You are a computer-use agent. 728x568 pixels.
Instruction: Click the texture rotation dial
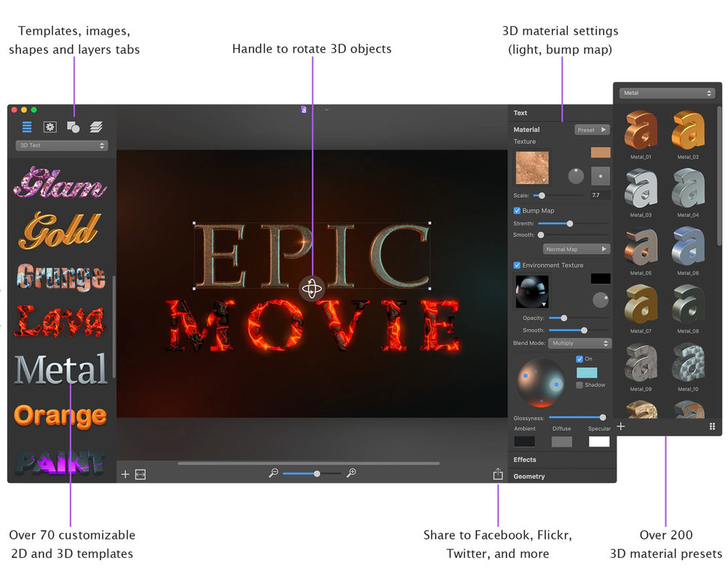(x=576, y=176)
